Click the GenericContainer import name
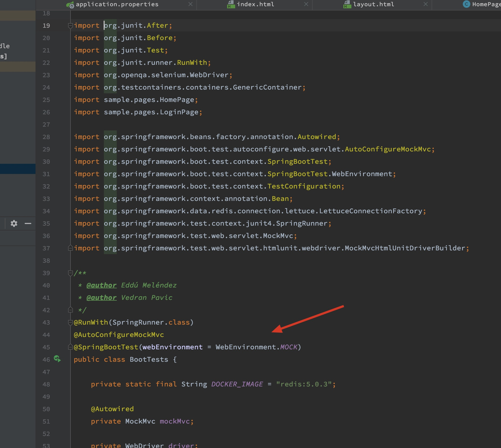The width and height of the screenshot is (501, 448). 267,87
